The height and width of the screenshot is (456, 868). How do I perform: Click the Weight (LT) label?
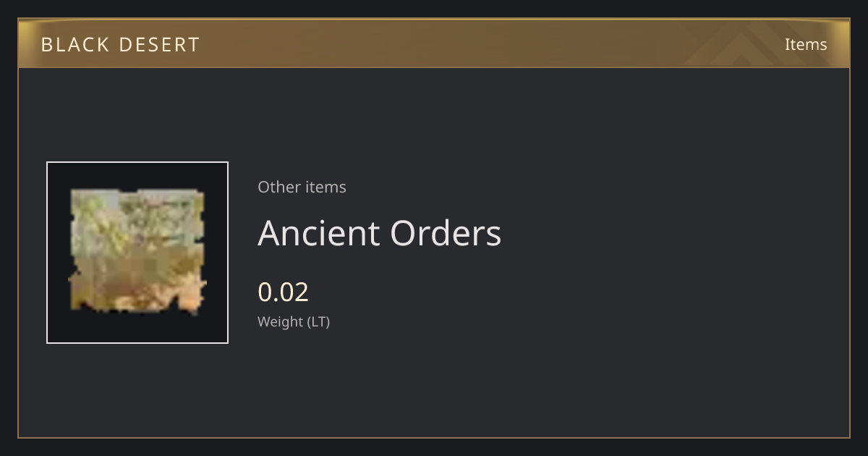tap(294, 321)
